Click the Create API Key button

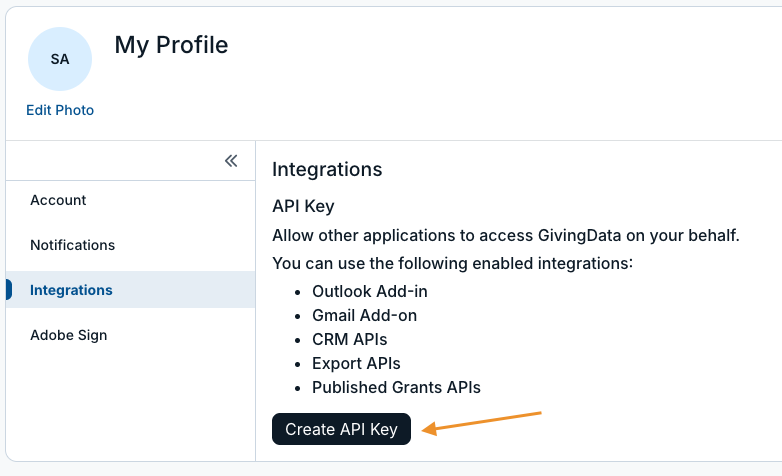[342, 429]
